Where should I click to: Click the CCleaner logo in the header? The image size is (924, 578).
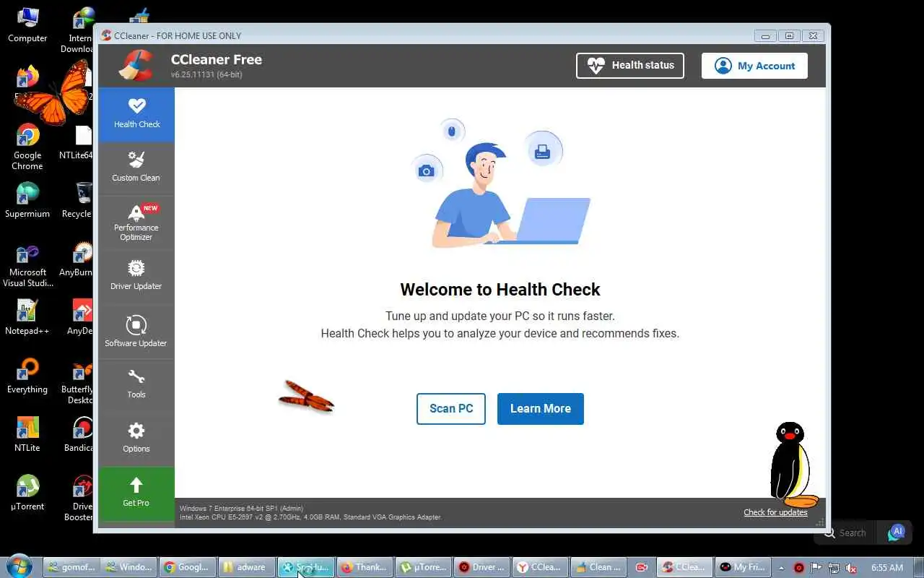(136, 65)
